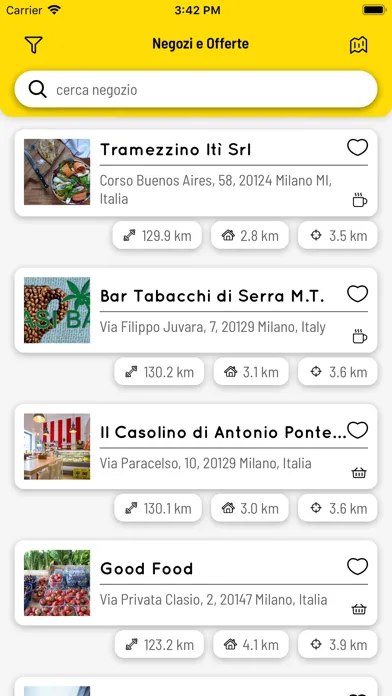Tap shopping basket icon on Good Food card
This screenshot has height=696, width=392.
click(359, 609)
